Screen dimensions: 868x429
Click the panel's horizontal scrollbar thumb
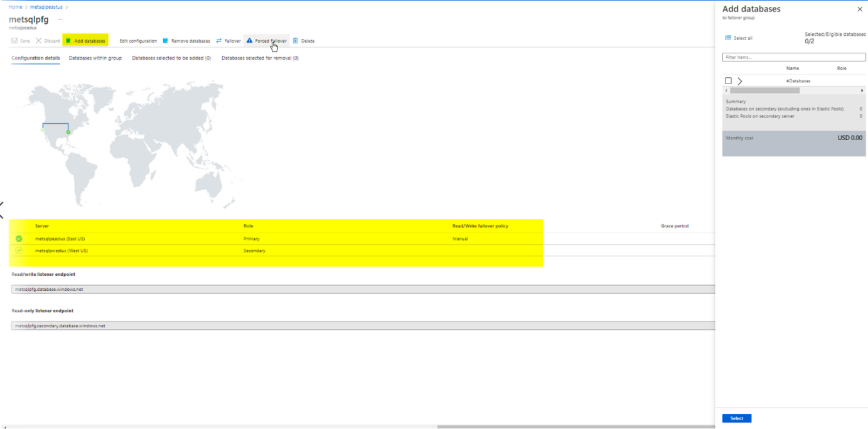point(764,90)
